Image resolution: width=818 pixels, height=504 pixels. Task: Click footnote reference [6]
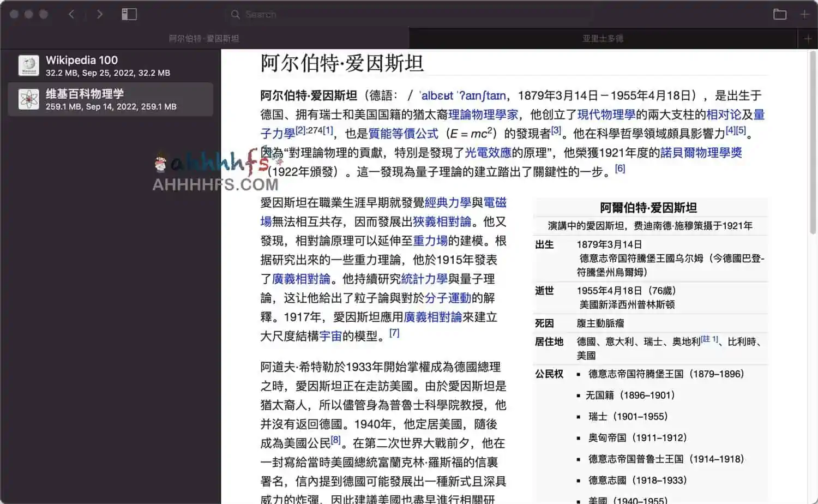[619, 168]
